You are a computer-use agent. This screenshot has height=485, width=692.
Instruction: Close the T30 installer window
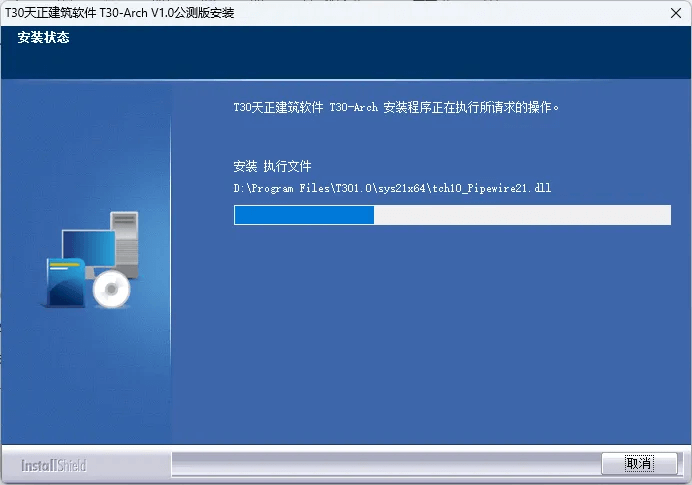point(676,13)
